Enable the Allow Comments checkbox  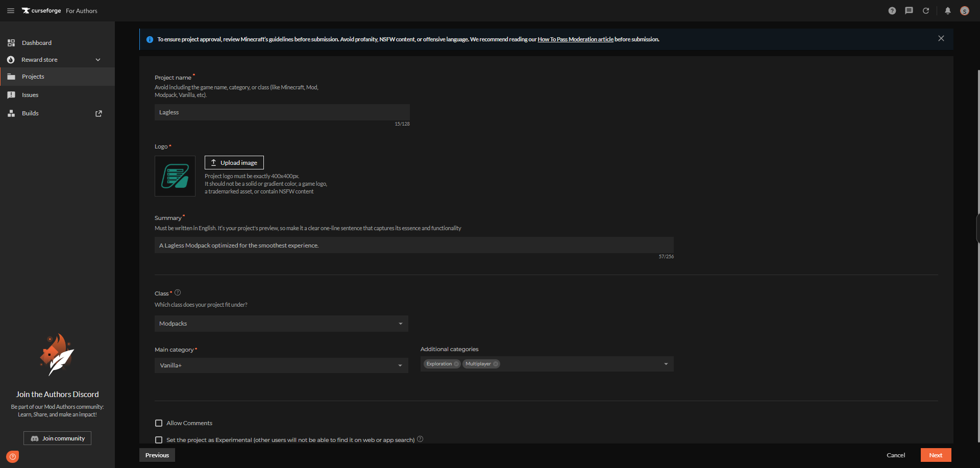[x=159, y=423]
